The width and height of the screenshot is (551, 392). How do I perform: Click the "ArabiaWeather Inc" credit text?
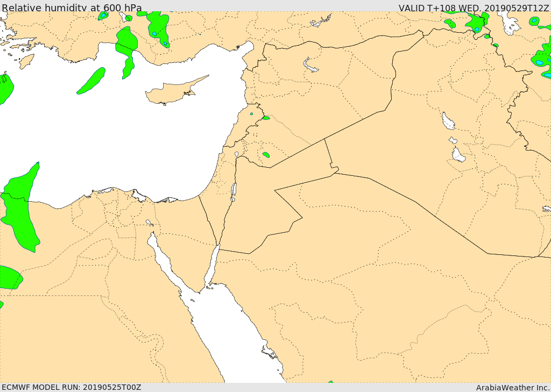[x=513, y=388]
